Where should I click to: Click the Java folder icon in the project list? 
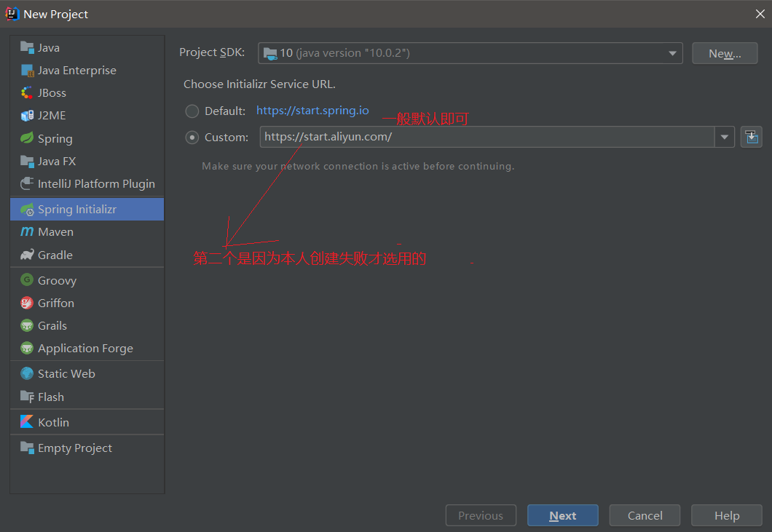coord(27,48)
